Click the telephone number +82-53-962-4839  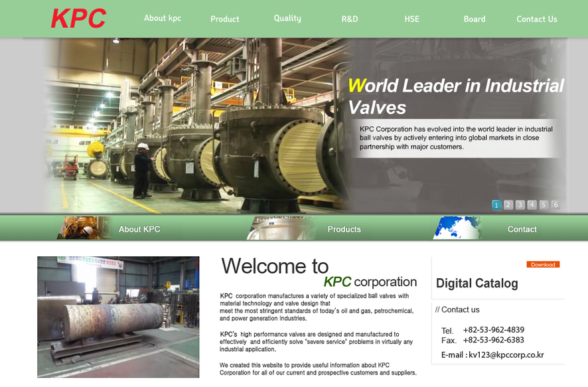click(494, 330)
